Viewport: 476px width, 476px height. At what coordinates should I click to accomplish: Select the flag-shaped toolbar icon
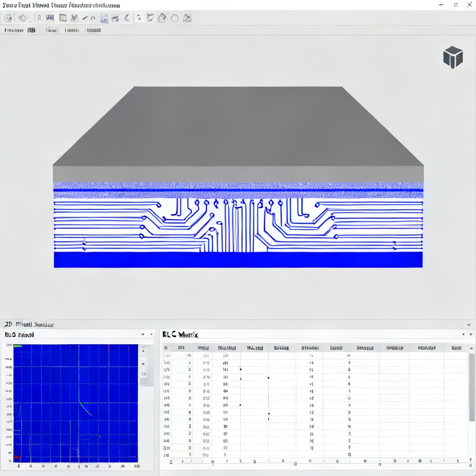coord(150,18)
